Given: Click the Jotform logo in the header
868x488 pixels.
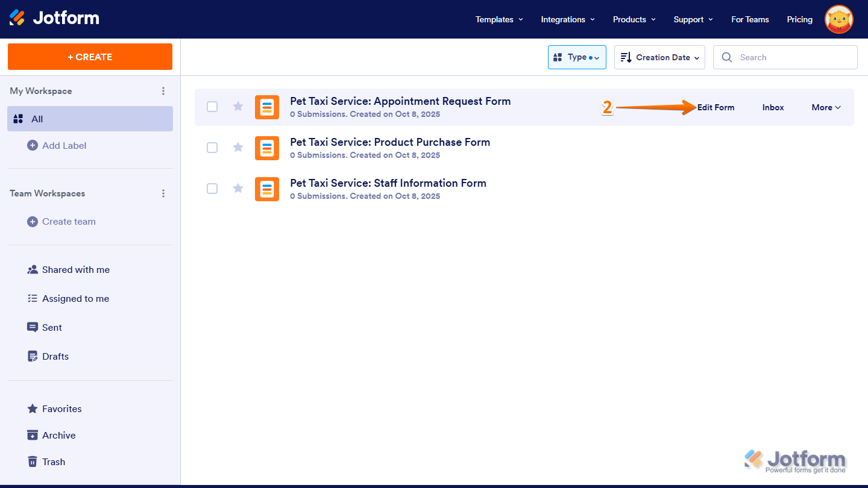Looking at the screenshot, I should click(54, 19).
